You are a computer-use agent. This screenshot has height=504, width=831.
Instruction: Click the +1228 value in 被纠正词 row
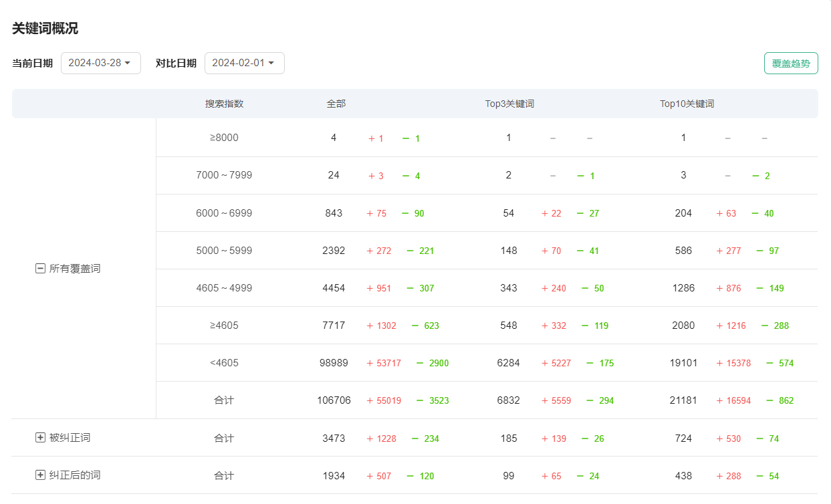pyautogui.click(x=381, y=439)
